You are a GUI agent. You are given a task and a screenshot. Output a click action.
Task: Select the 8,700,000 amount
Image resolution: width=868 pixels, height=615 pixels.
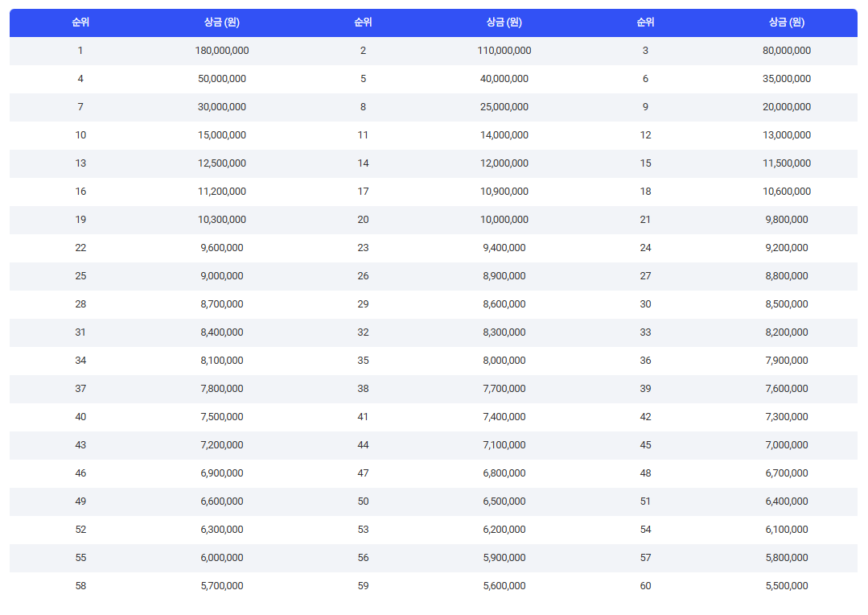click(x=221, y=304)
